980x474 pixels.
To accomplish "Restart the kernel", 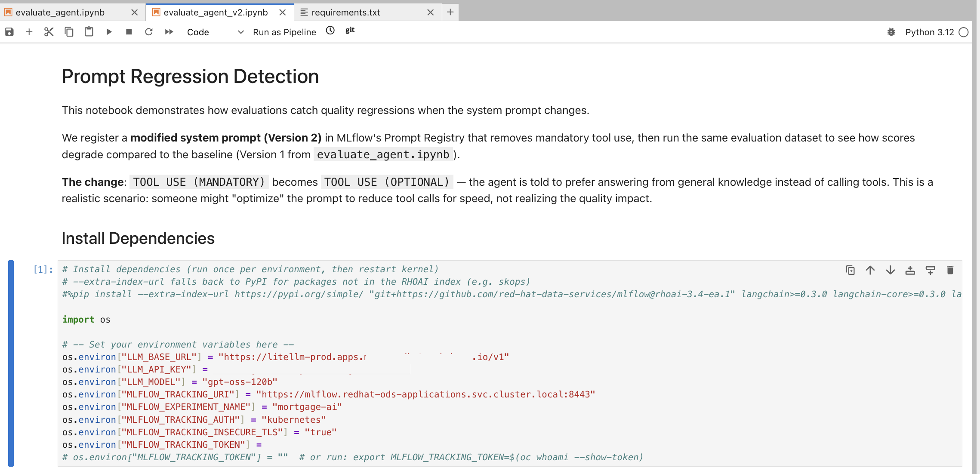I will [x=149, y=32].
